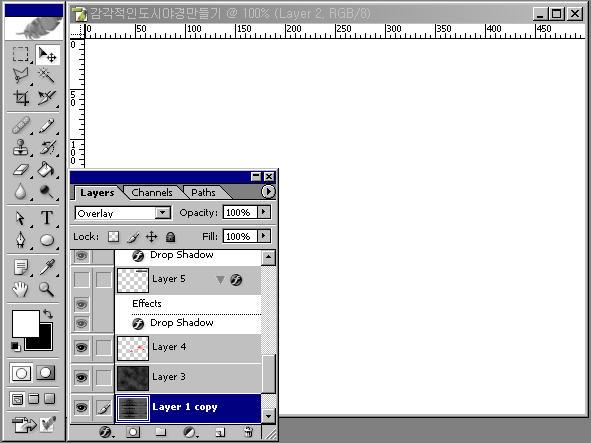Create a new layer set
The width and height of the screenshot is (591, 443).
[x=161, y=432]
